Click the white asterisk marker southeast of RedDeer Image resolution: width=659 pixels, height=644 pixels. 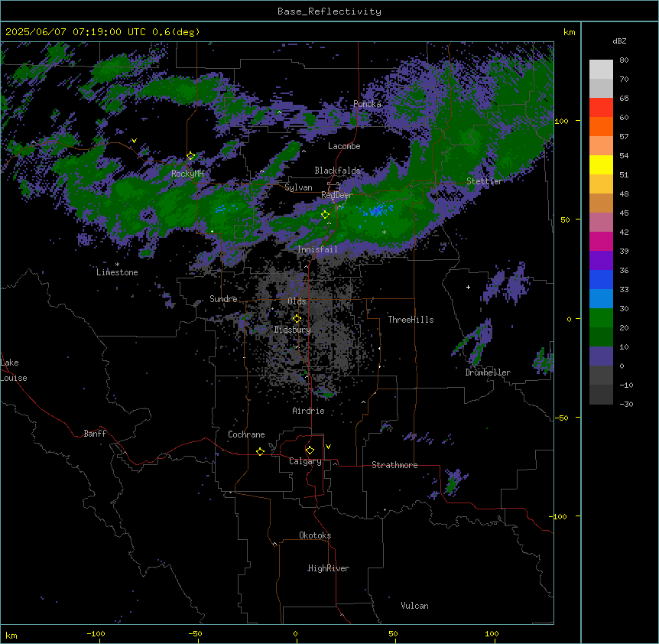coord(384,232)
